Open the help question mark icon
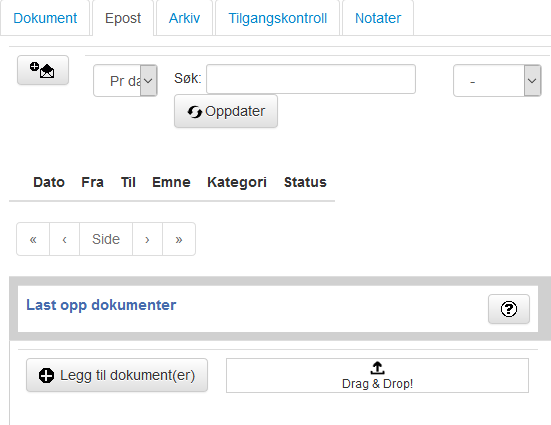This screenshot has height=425, width=551. point(508,309)
